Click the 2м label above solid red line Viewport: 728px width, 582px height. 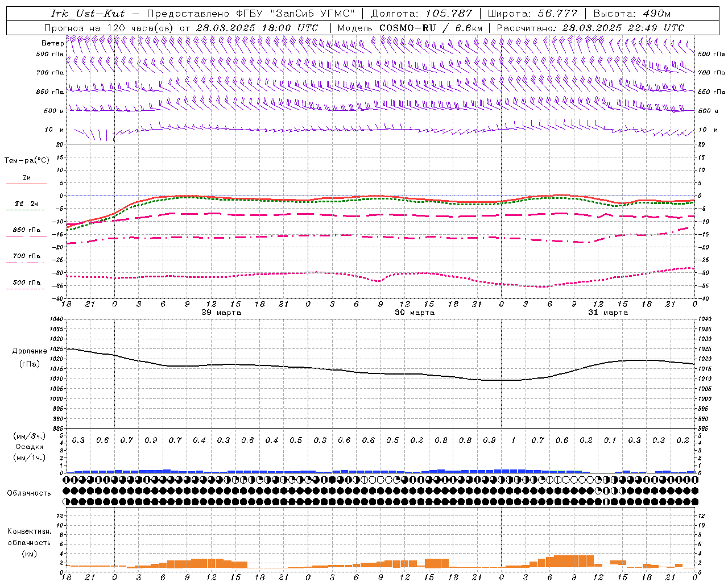tap(27, 178)
